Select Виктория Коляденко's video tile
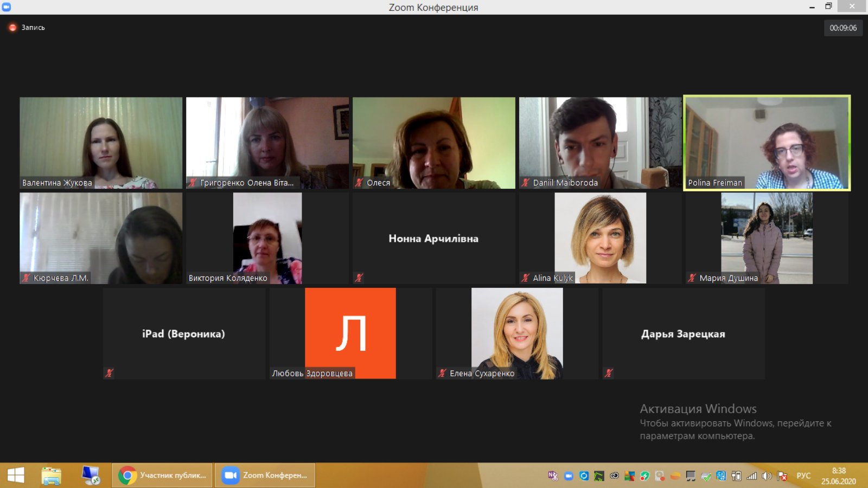 (267, 239)
